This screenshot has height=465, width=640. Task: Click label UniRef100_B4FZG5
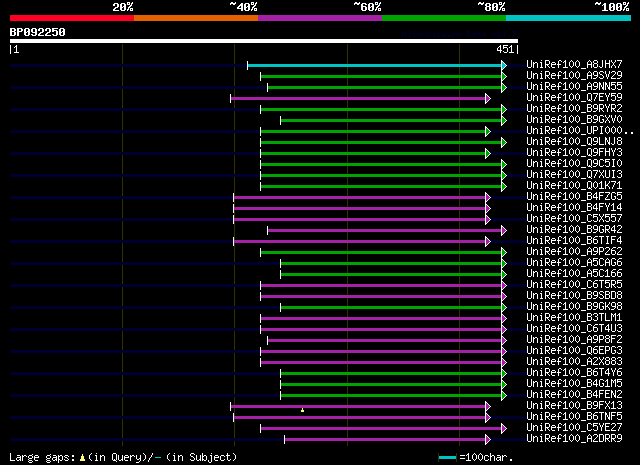(x=574, y=196)
